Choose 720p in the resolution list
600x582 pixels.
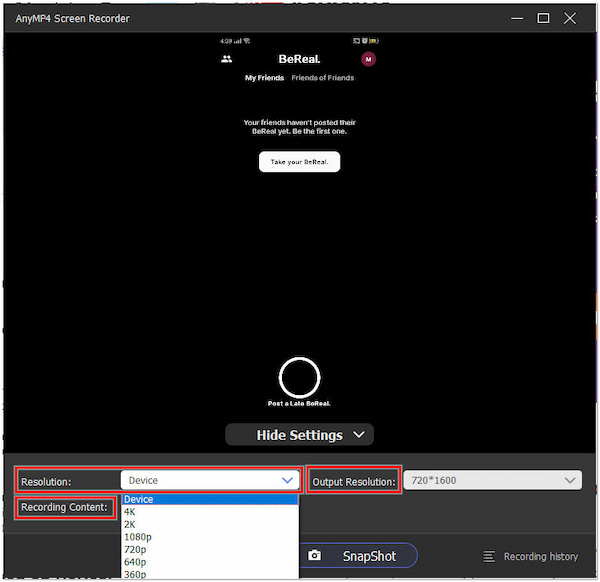[210, 550]
